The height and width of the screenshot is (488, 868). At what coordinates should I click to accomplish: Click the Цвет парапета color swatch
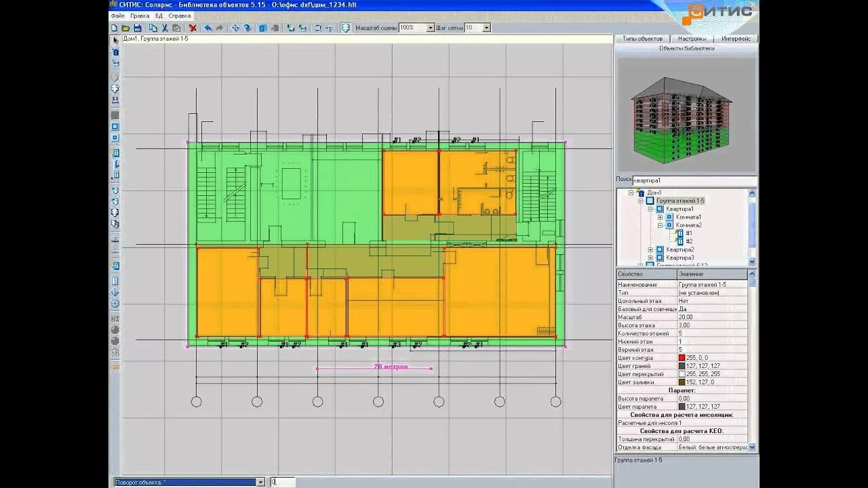682,407
